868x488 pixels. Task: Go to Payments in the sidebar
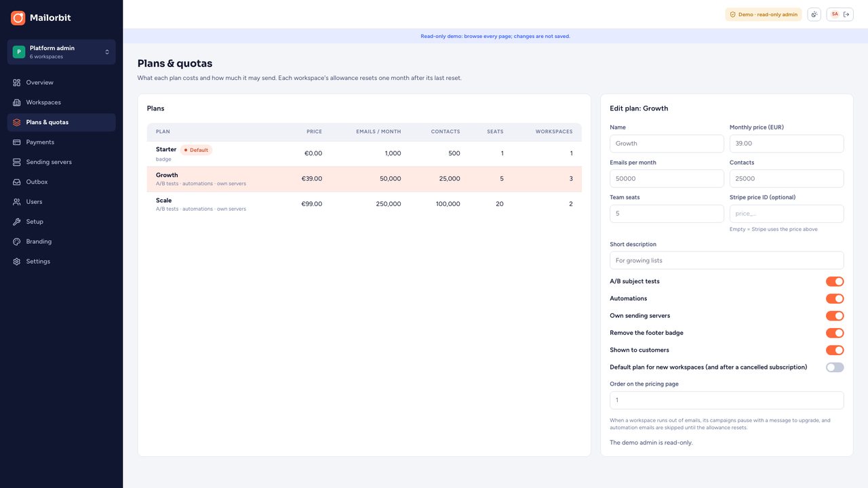click(x=62, y=142)
